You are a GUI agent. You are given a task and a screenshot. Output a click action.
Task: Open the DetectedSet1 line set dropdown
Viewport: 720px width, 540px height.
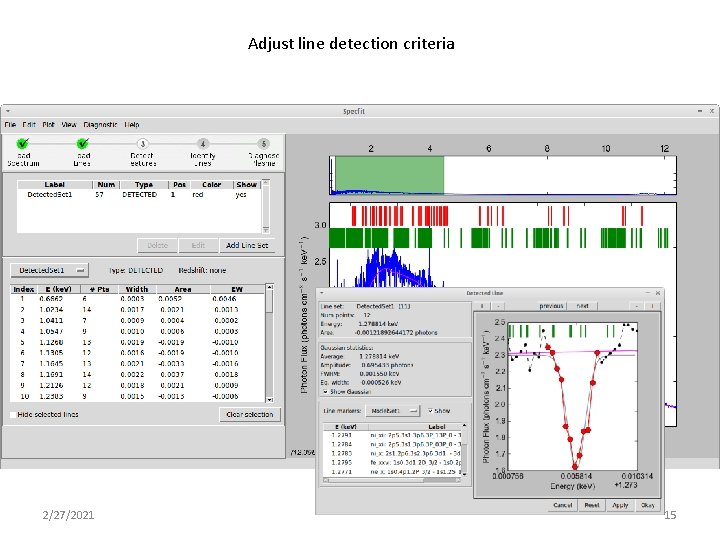(x=49, y=270)
